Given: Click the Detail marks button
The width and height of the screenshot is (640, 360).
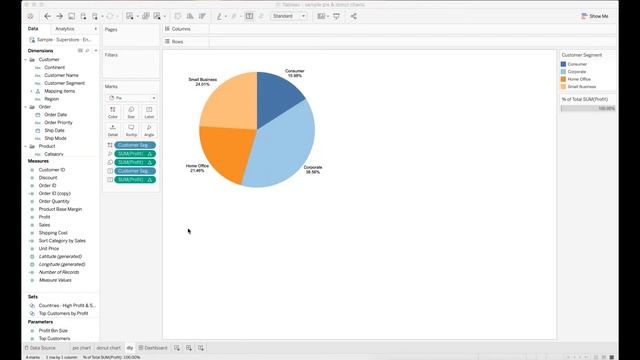Looking at the screenshot, I should click(x=113, y=130).
